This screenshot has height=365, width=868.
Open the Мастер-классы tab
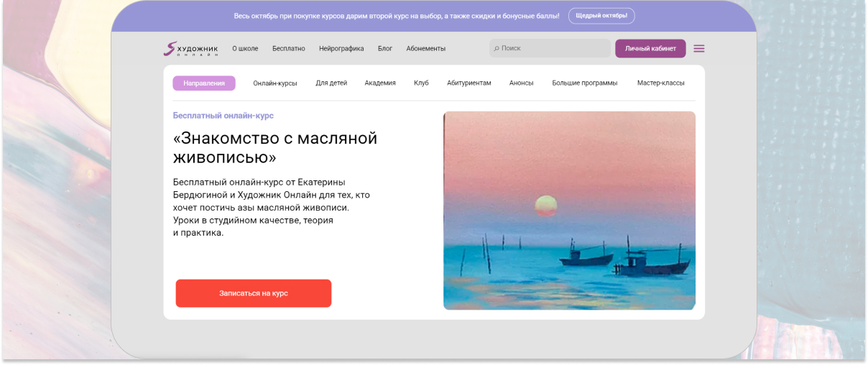tap(660, 83)
